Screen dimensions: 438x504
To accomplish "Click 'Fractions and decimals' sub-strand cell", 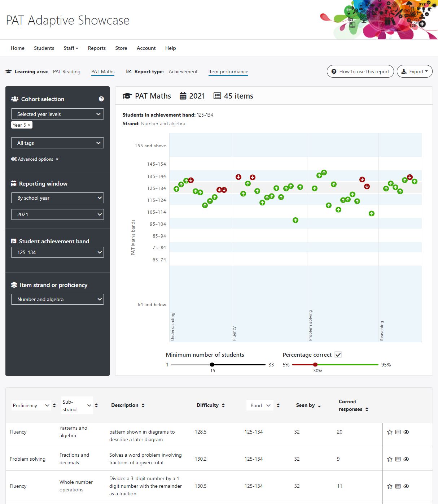I will [x=74, y=459].
